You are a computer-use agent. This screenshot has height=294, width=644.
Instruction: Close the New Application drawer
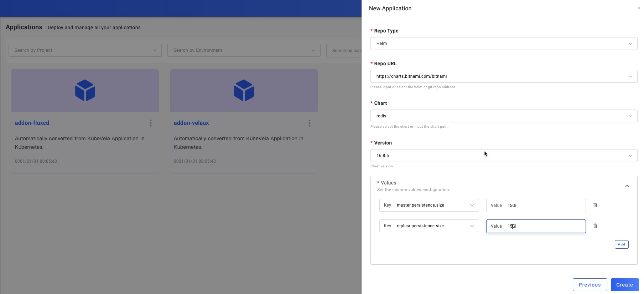(639, 8)
